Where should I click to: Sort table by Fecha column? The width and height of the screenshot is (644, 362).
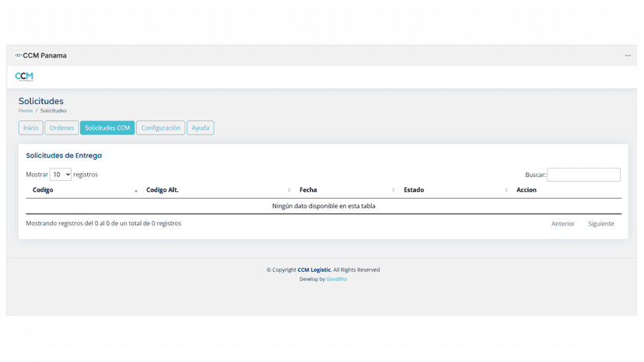(345, 190)
